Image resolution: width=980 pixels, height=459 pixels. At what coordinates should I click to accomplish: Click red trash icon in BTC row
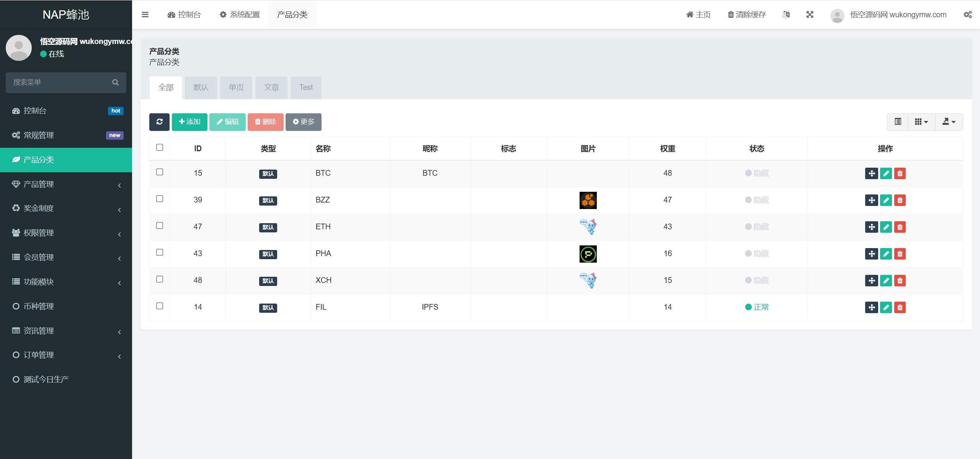click(x=900, y=173)
